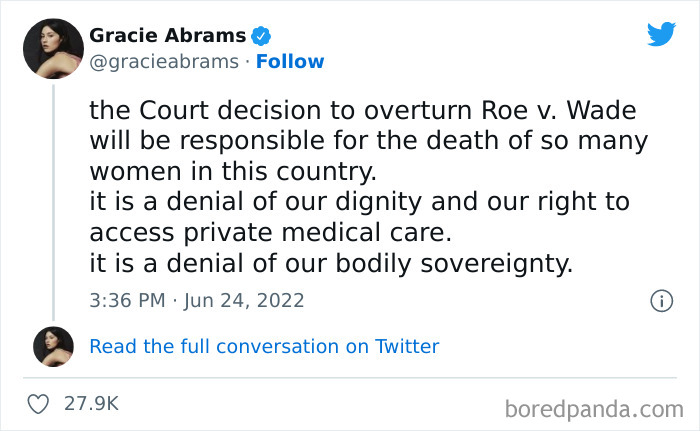
Task: Click the line 'women in this country'
Action: (x=232, y=171)
